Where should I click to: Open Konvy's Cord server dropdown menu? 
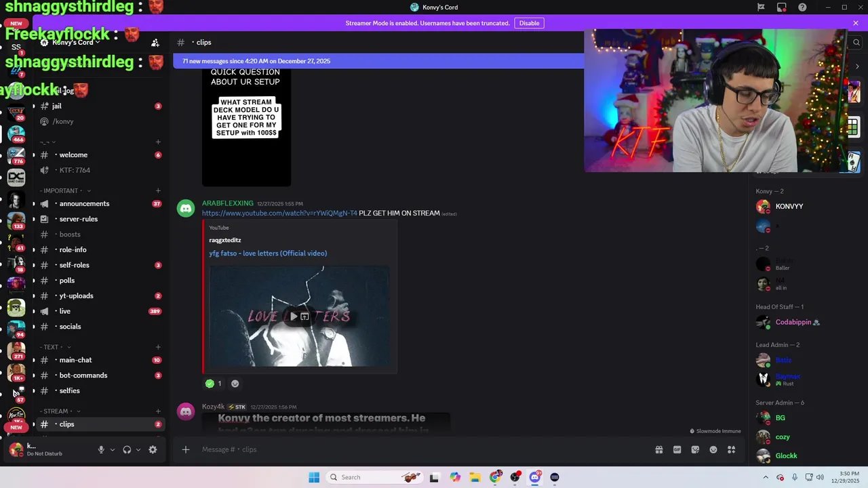tap(76, 42)
